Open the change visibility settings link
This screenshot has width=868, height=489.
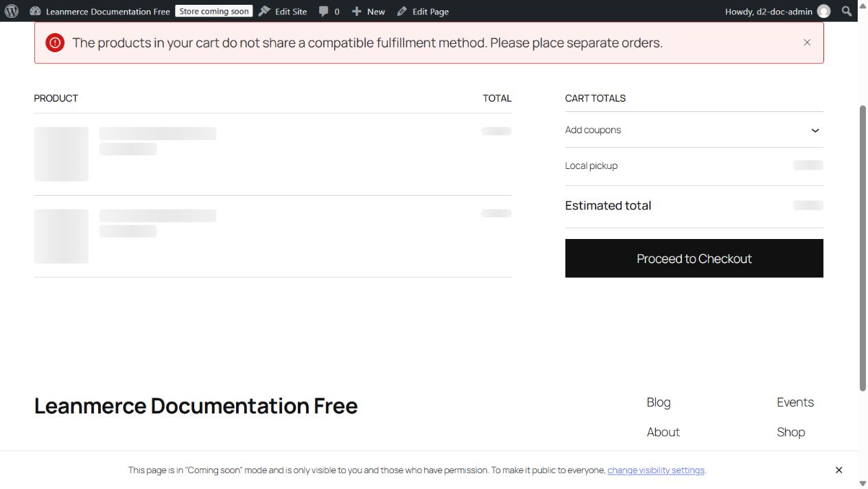656,470
